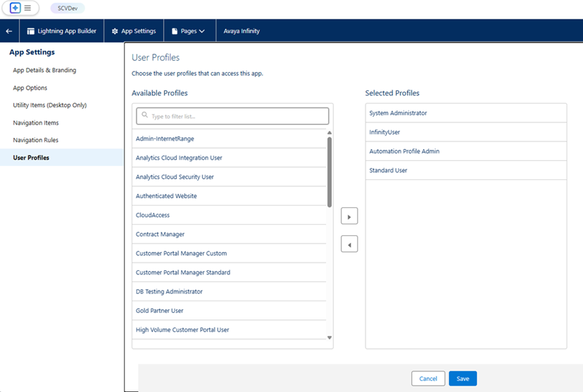Click the sparkle assistant icon at top left

16,8
